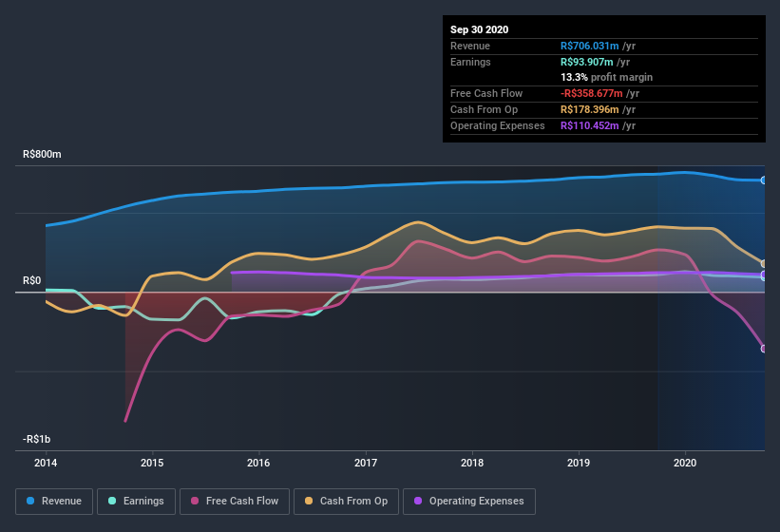Click the R$706.031m revenue value
Screen dimensions: 780x532
pyautogui.click(x=589, y=47)
